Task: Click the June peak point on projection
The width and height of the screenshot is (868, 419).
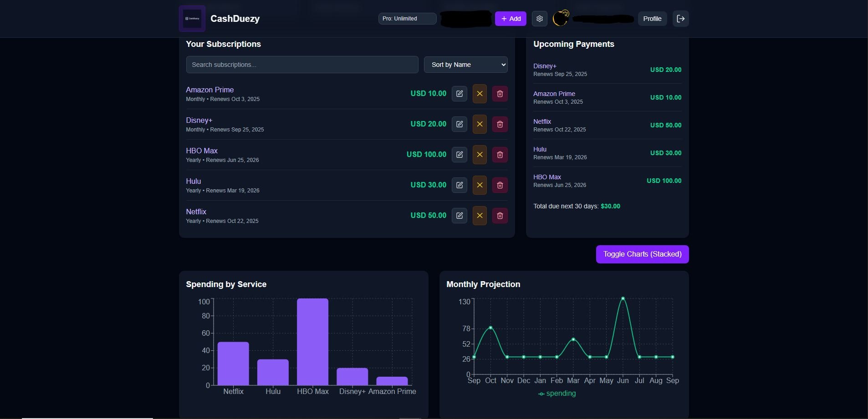Action: coord(623,298)
